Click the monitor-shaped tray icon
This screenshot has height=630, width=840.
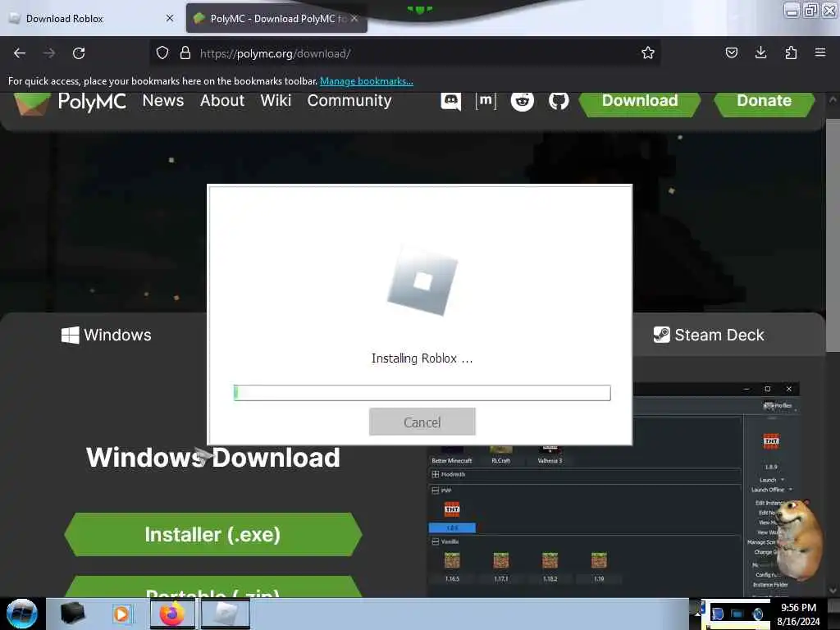pos(737,614)
